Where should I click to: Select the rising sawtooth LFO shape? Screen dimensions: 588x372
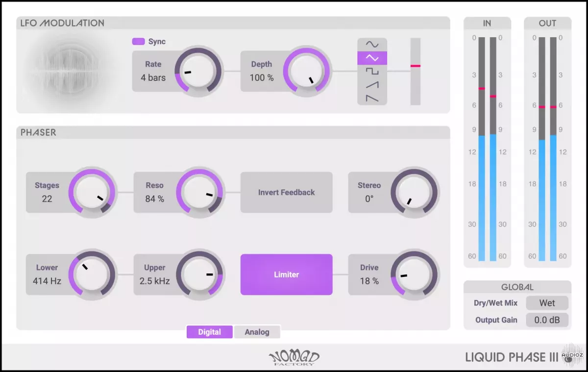(x=372, y=85)
